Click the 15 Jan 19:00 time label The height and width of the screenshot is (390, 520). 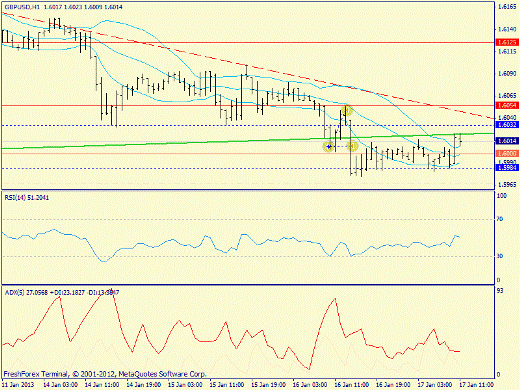click(268, 385)
